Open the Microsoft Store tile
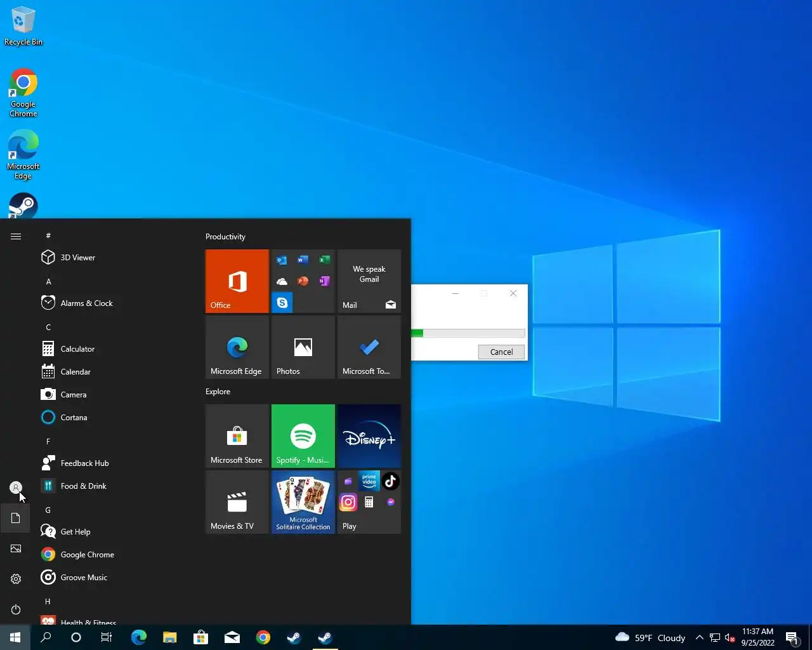812x650 pixels. (237, 436)
